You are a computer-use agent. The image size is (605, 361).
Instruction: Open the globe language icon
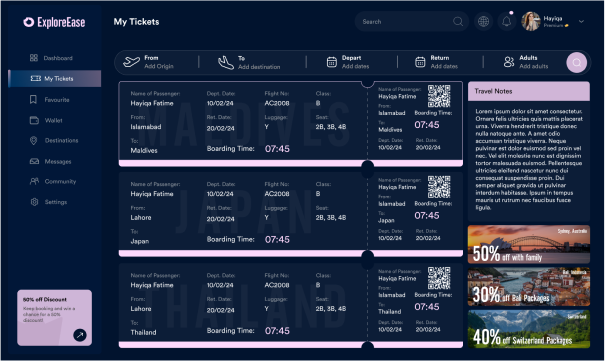[483, 22]
